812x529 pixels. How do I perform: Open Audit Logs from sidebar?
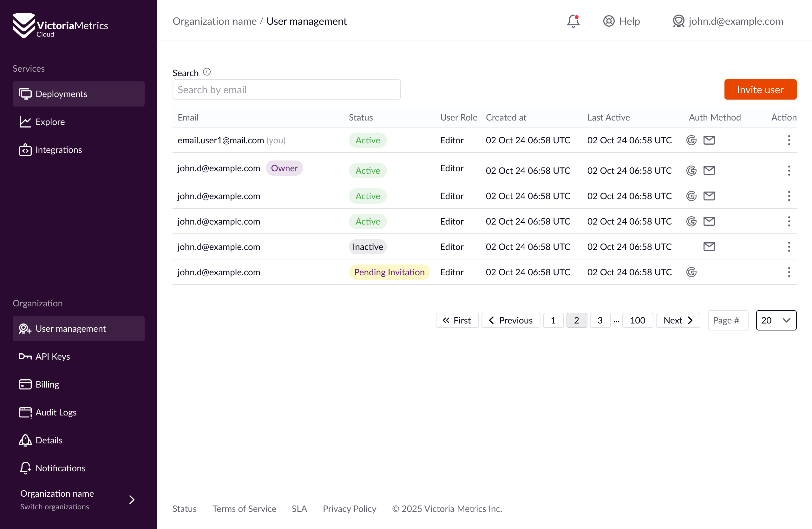(56, 412)
